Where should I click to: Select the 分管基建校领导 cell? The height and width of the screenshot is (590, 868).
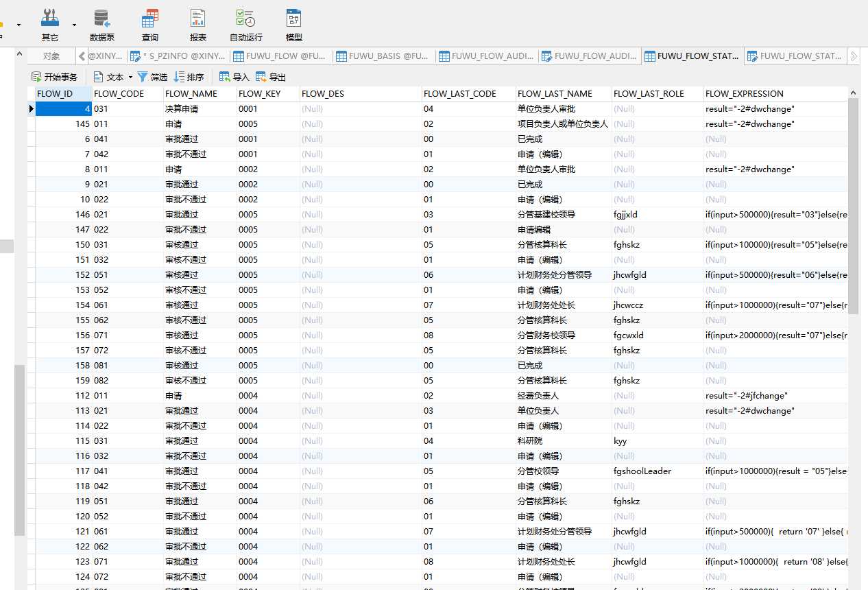click(x=564, y=214)
